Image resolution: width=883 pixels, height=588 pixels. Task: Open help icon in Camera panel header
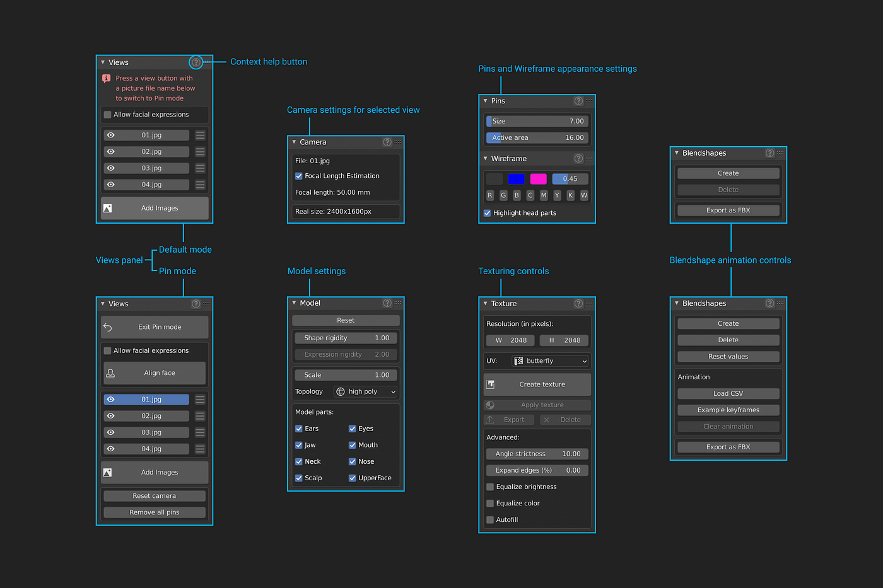point(387,142)
